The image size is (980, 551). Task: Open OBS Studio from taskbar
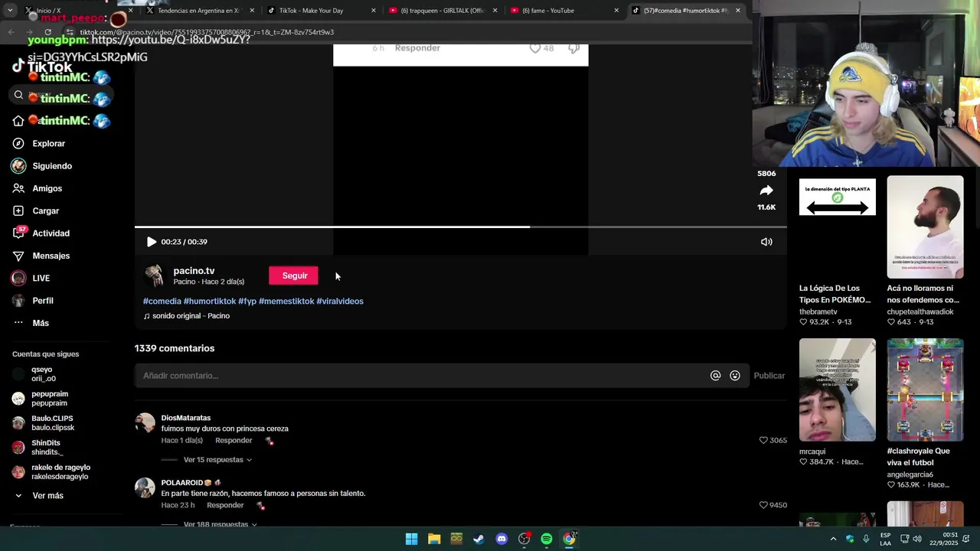click(x=524, y=539)
